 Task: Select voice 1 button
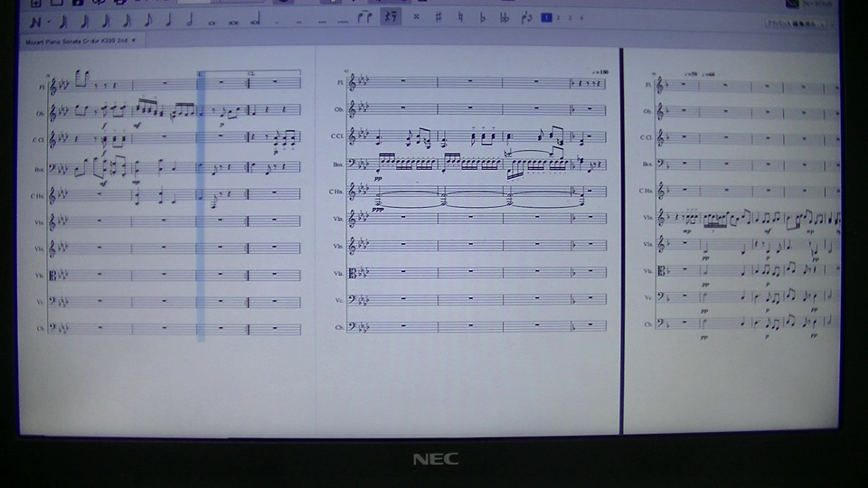click(546, 18)
